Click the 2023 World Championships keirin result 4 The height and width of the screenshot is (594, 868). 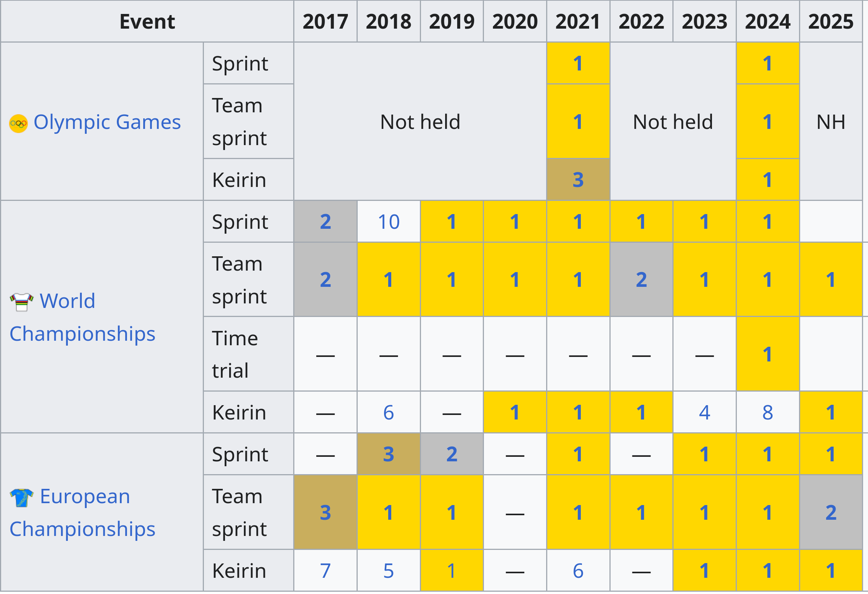tap(704, 412)
